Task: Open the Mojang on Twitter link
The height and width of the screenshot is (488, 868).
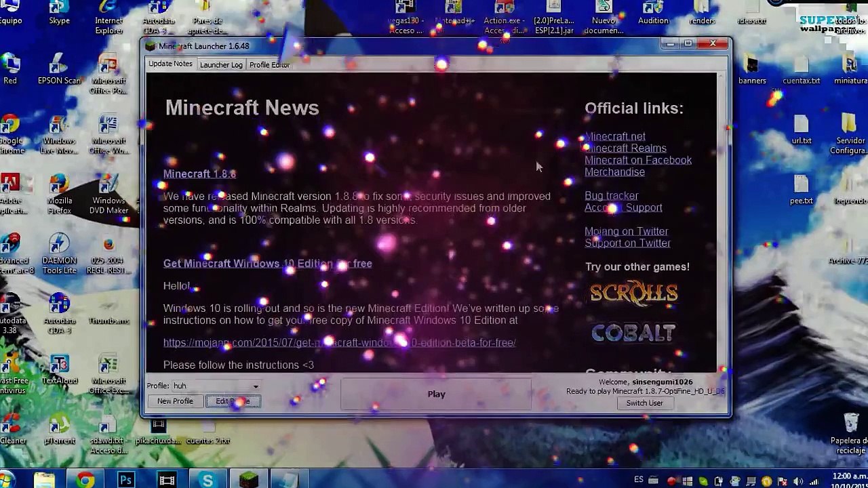Action: coord(626,231)
